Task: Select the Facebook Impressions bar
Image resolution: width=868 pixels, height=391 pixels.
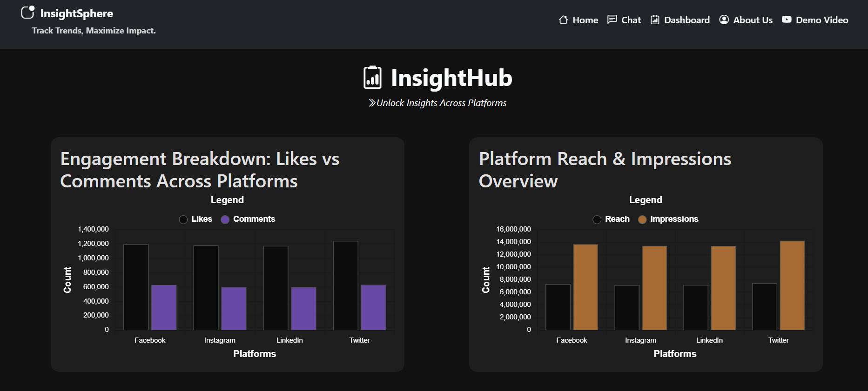Action: (585, 287)
